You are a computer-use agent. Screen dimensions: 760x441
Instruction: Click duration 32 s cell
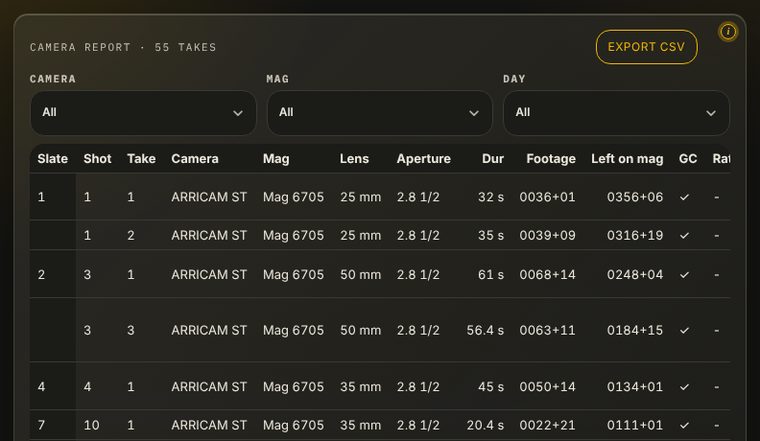pyautogui.click(x=491, y=197)
